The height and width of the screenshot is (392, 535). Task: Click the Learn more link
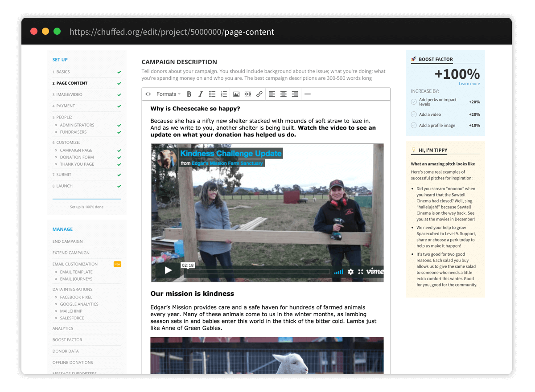(x=469, y=84)
